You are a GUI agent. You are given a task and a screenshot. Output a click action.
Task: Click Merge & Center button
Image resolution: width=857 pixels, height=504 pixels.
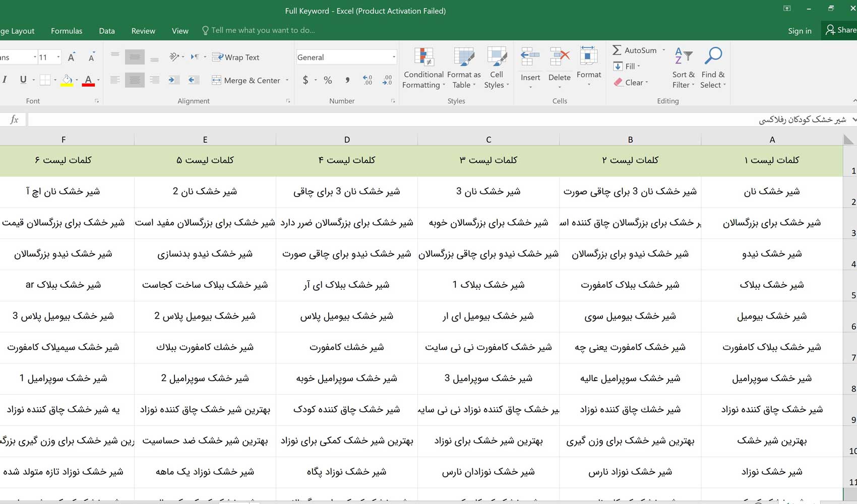pos(246,80)
